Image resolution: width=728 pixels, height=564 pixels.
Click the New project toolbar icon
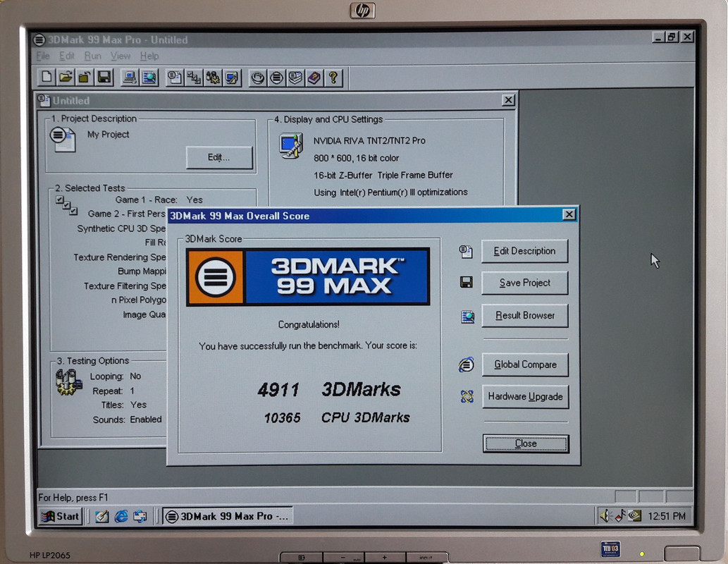(x=47, y=77)
